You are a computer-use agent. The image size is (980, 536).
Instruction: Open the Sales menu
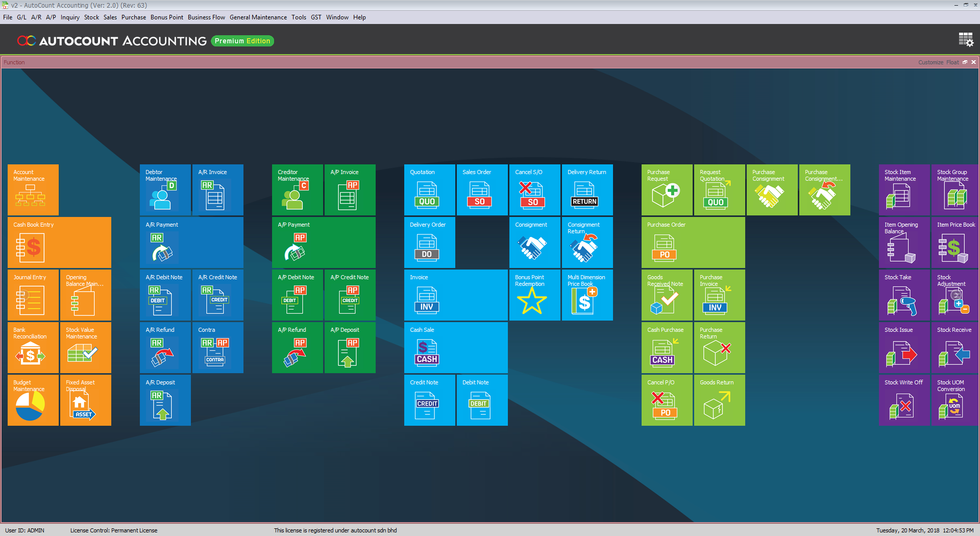110,17
